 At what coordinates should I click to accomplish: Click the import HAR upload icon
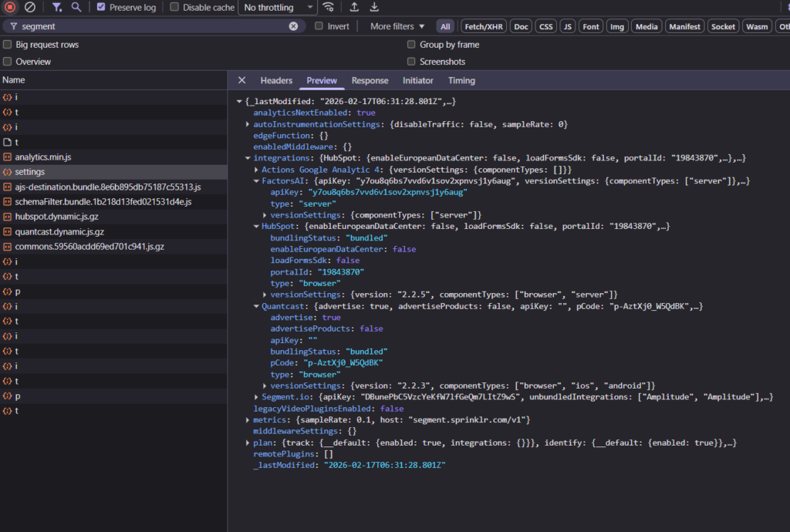(354, 7)
